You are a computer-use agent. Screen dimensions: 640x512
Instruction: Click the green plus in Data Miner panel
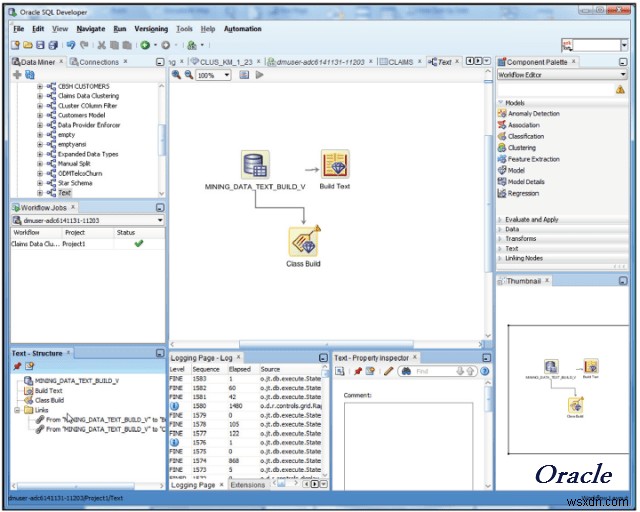tap(17, 75)
